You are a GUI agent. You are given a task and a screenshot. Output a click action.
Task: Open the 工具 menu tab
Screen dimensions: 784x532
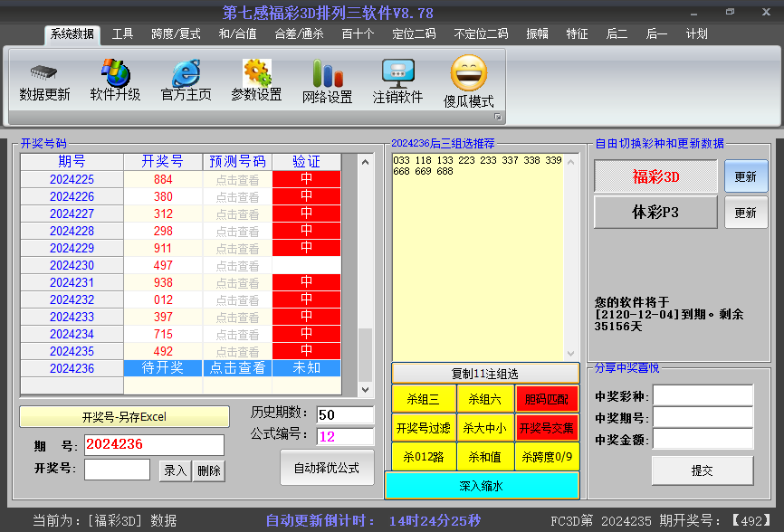122,34
